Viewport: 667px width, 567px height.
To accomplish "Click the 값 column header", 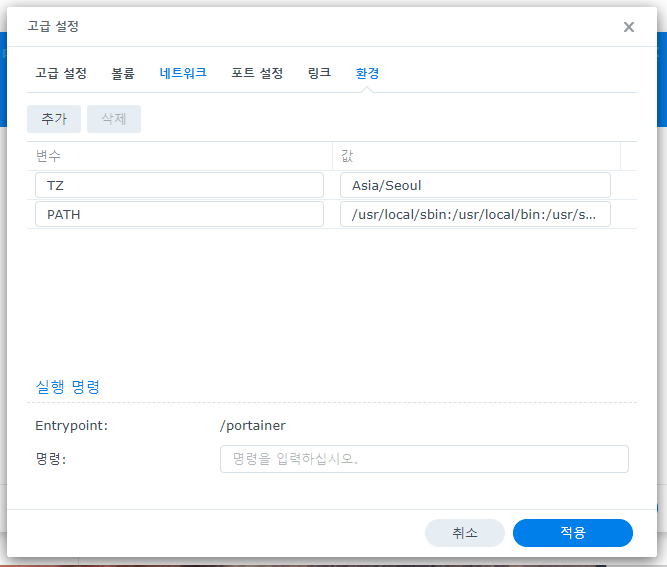I will (476, 156).
